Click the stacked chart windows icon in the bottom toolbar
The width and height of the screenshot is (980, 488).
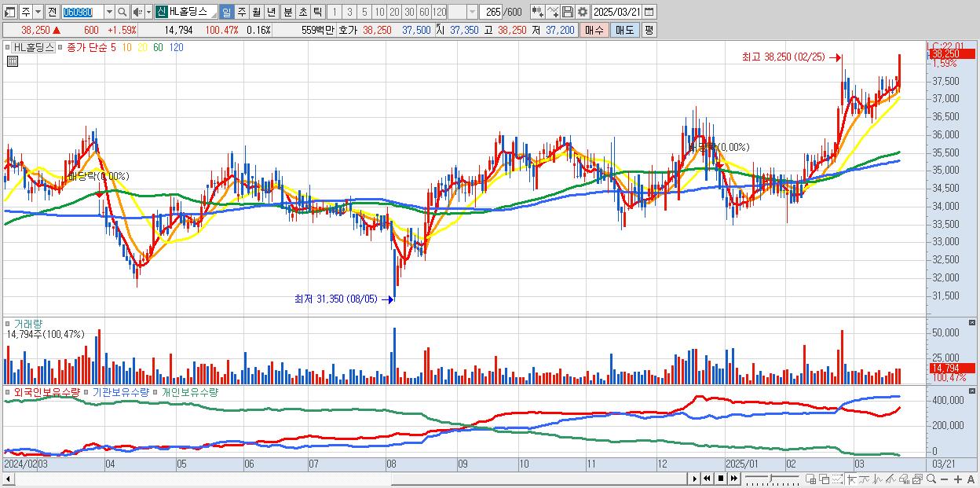click(917, 479)
